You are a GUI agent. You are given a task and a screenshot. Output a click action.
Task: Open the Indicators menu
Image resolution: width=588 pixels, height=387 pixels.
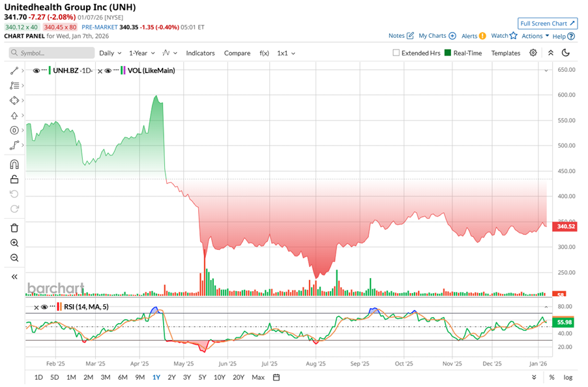point(200,53)
